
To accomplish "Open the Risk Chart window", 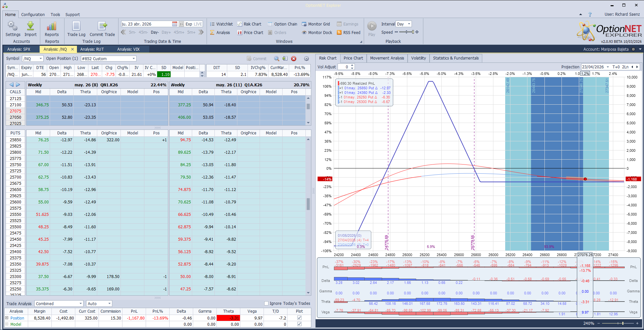I will [x=249, y=24].
